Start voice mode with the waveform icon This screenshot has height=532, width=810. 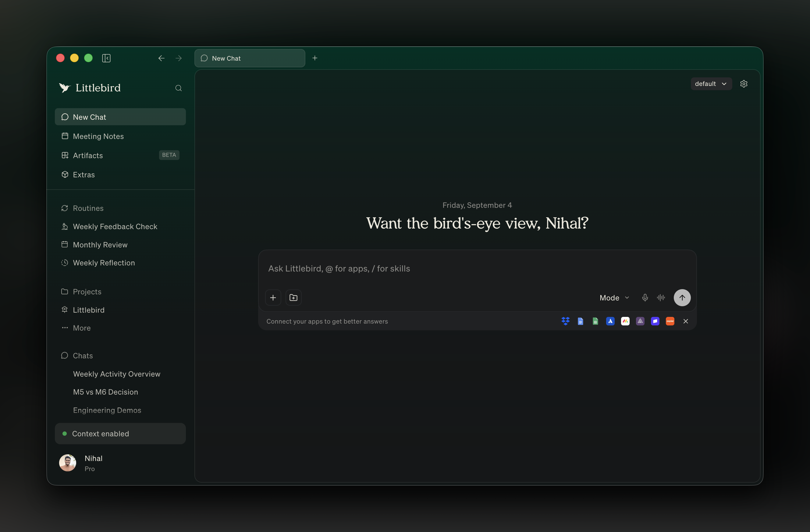[661, 298]
